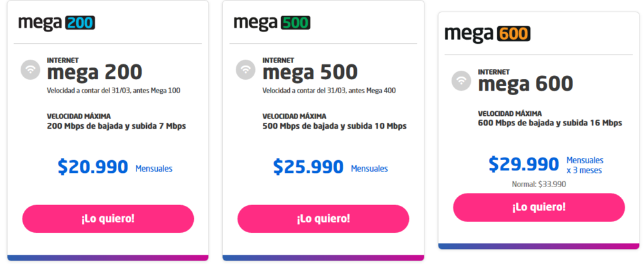This screenshot has height=274, width=644.
Task: Select the mega 200 internet heading
Action: coord(94,71)
